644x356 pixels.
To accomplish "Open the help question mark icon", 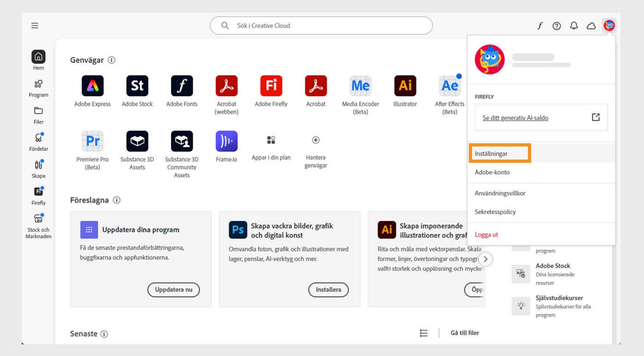I will (556, 26).
